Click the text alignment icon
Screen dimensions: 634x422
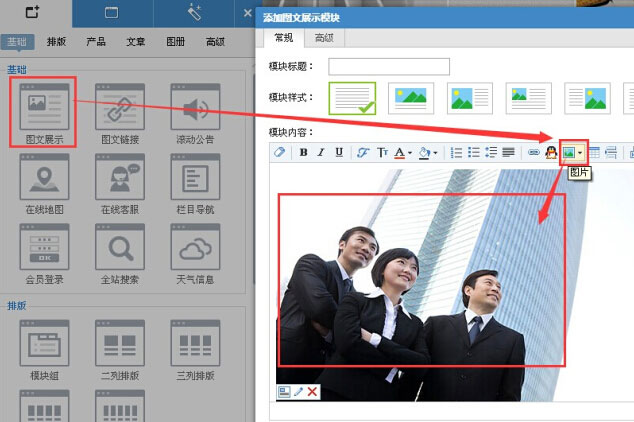(509, 152)
